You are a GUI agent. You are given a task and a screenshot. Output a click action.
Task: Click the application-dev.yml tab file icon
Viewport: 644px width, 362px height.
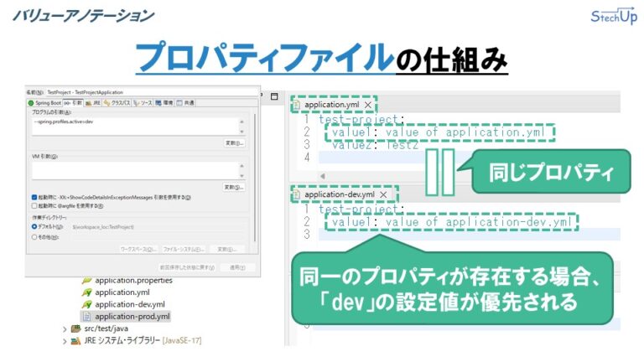297,194
